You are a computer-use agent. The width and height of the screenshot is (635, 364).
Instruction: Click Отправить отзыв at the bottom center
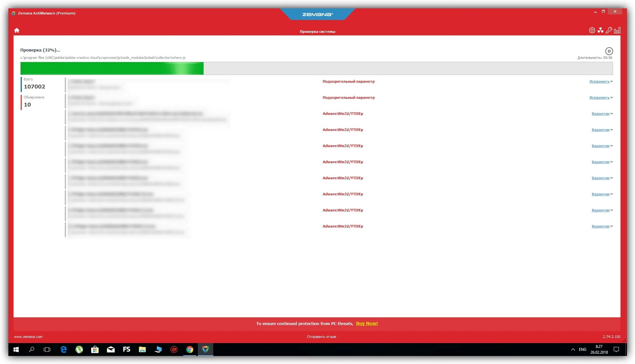coord(322,337)
